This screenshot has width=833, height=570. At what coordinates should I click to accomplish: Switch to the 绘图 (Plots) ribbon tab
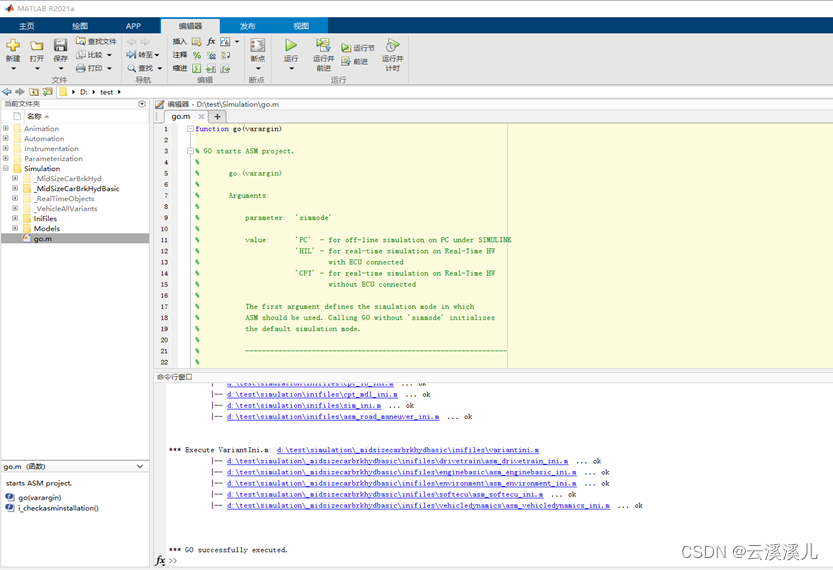[x=80, y=26]
